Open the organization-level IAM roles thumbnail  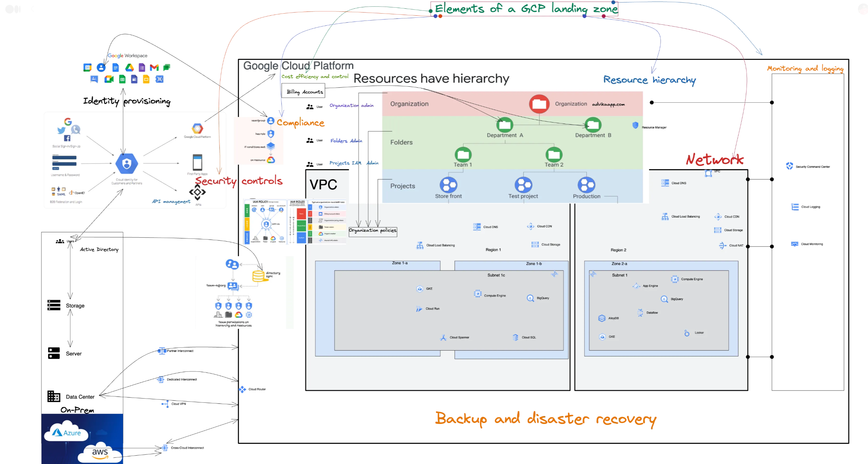(328, 222)
